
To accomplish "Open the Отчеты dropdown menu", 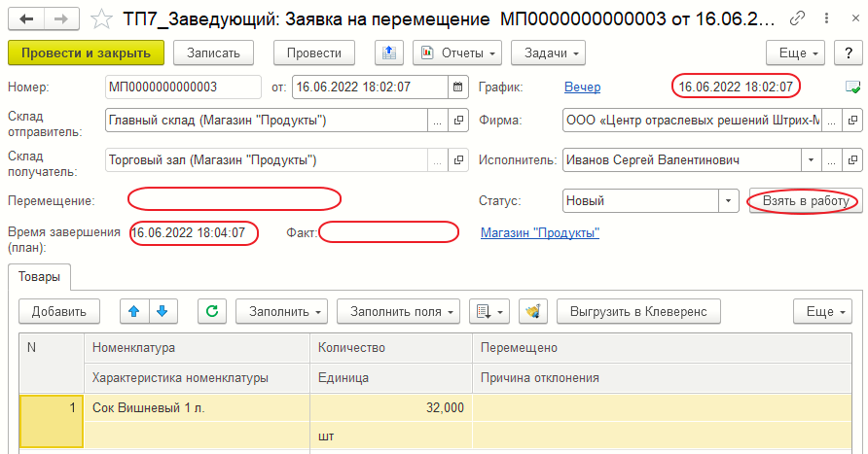I will 456,52.
